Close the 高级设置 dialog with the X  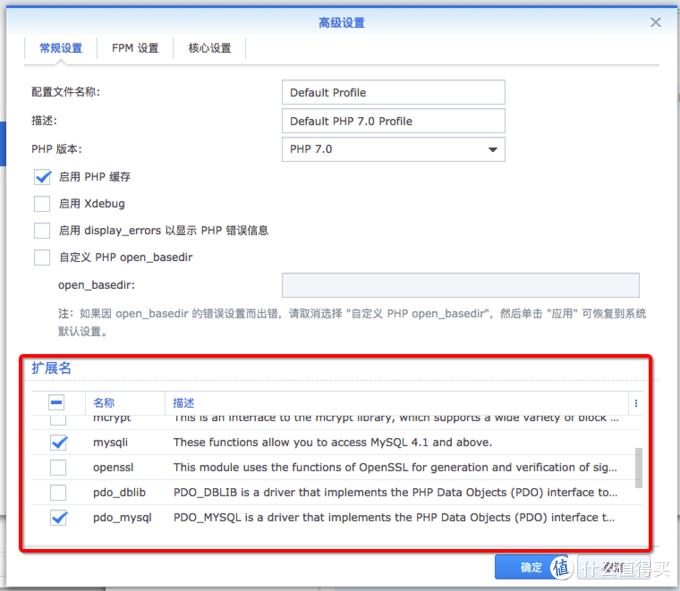[655, 22]
